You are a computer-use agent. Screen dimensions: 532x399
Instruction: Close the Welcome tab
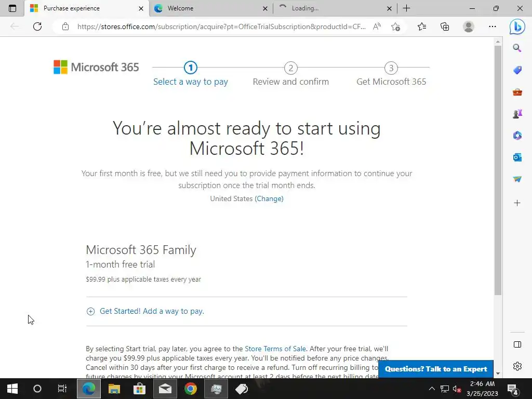point(265,8)
